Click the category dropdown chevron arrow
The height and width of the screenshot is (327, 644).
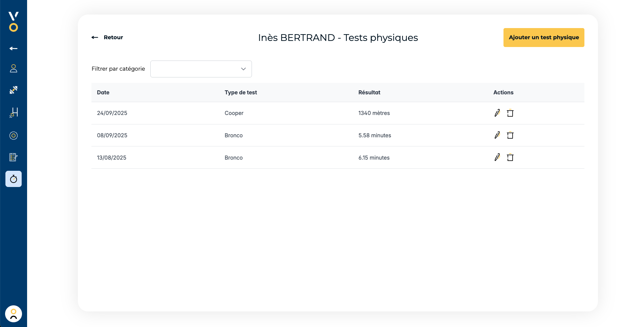[243, 69]
